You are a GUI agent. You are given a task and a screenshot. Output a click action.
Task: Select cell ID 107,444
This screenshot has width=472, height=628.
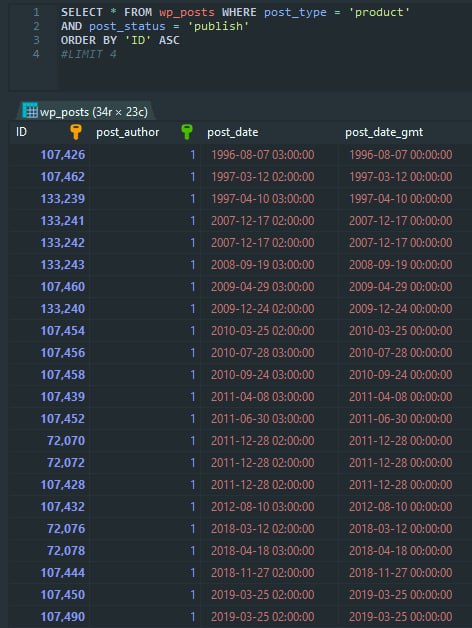(x=63, y=573)
